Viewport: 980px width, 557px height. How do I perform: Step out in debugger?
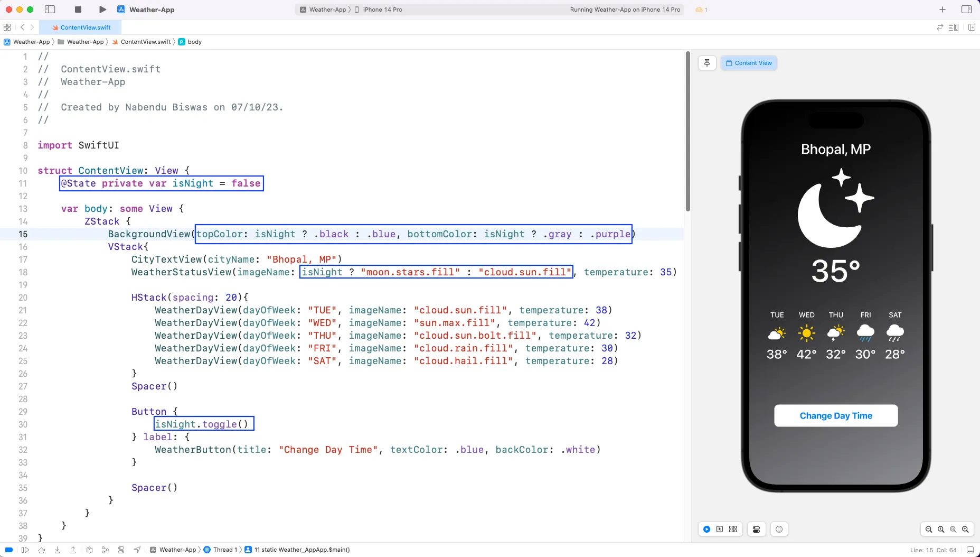(73, 550)
